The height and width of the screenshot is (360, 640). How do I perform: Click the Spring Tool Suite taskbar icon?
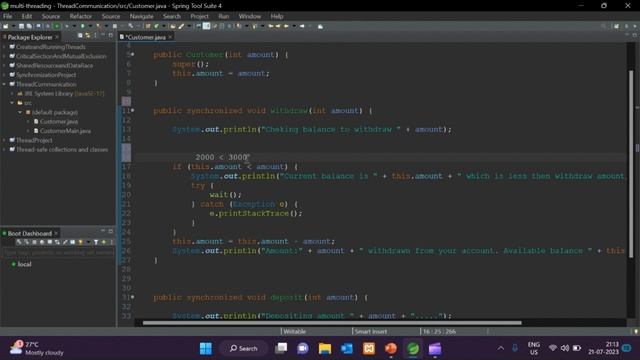[x=413, y=349]
